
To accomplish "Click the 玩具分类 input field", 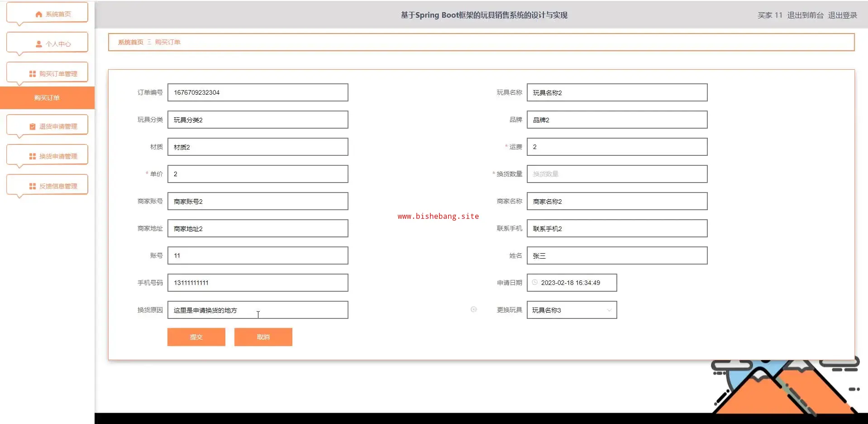I will (x=258, y=120).
